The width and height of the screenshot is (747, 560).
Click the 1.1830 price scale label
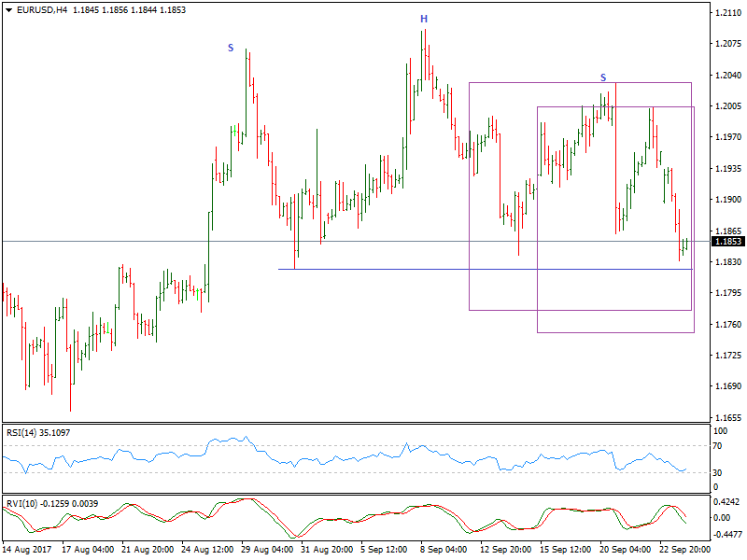728,262
